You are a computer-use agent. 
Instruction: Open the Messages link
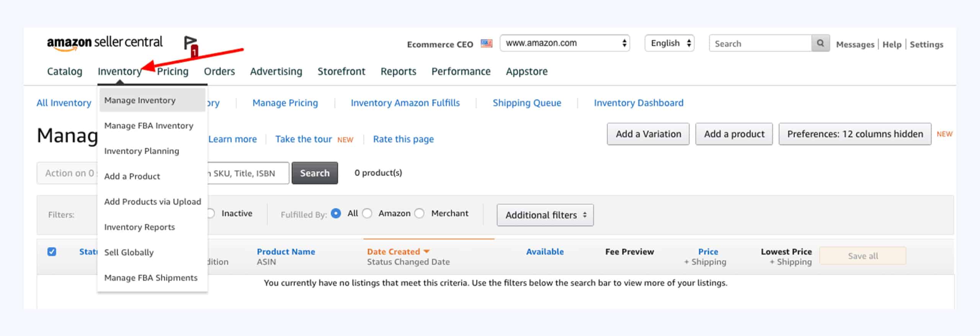click(855, 44)
